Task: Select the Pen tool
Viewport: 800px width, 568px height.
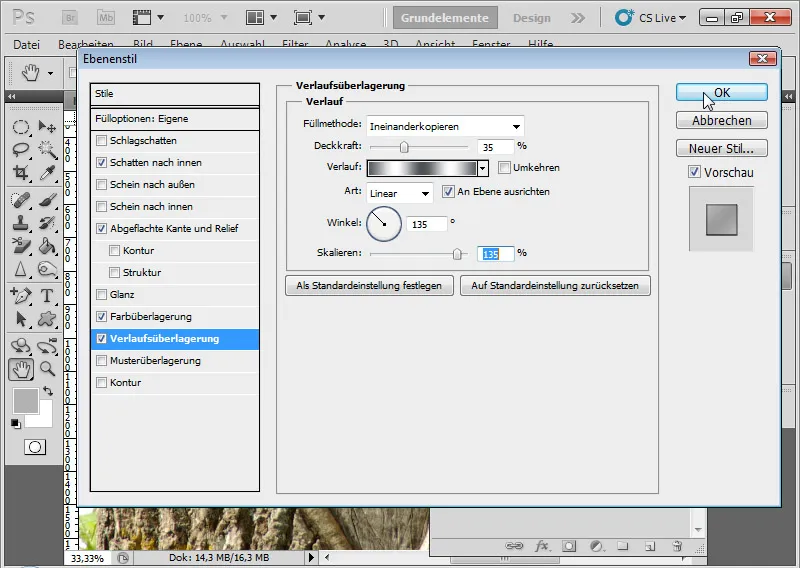Action: click(x=20, y=295)
